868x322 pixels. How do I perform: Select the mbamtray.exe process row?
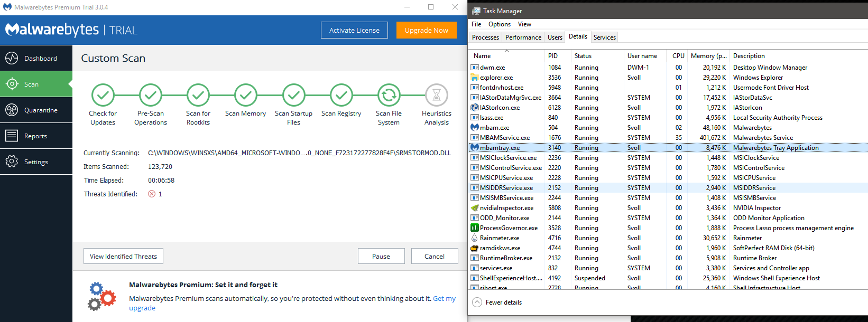point(669,148)
